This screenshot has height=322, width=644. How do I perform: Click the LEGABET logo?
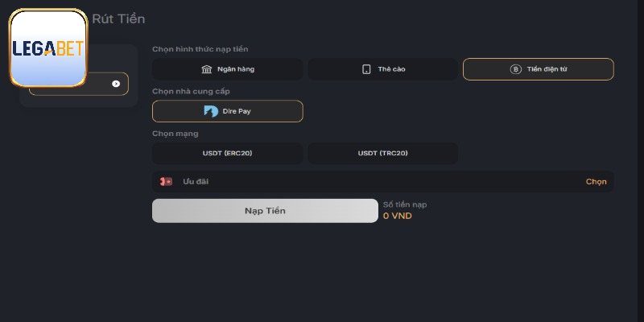[48, 48]
